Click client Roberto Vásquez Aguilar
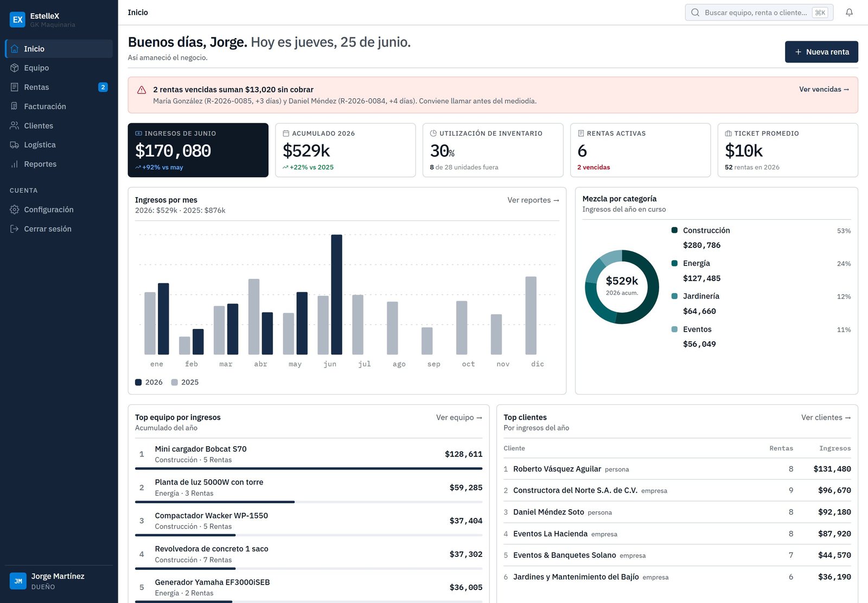The image size is (868, 603). (557, 469)
